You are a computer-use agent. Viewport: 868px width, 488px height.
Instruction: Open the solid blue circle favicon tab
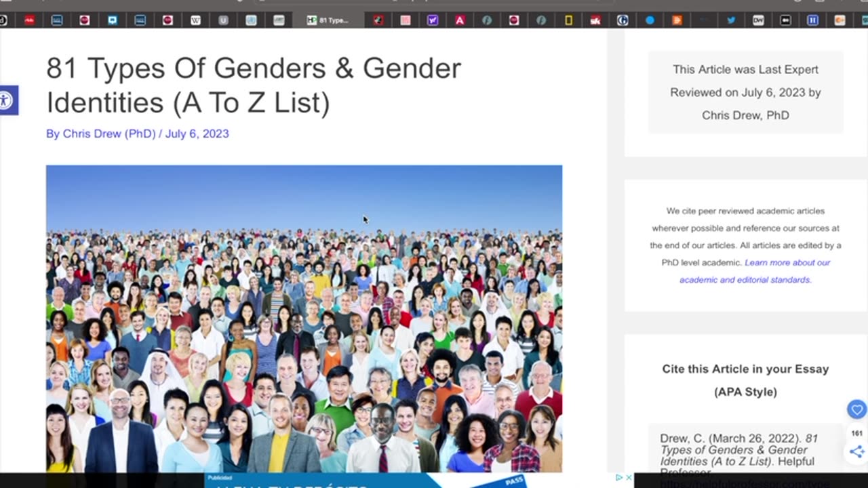pyautogui.click(x=650, y=20)
